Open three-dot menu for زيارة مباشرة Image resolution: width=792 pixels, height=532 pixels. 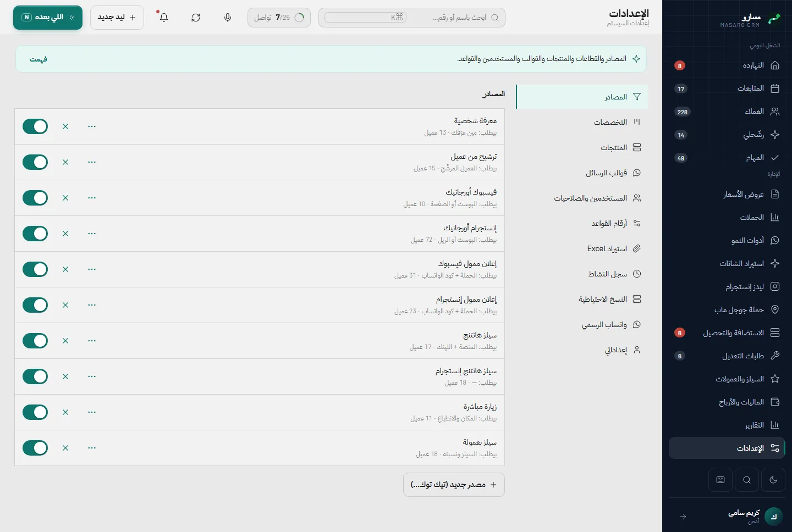(x=92, y=412)
